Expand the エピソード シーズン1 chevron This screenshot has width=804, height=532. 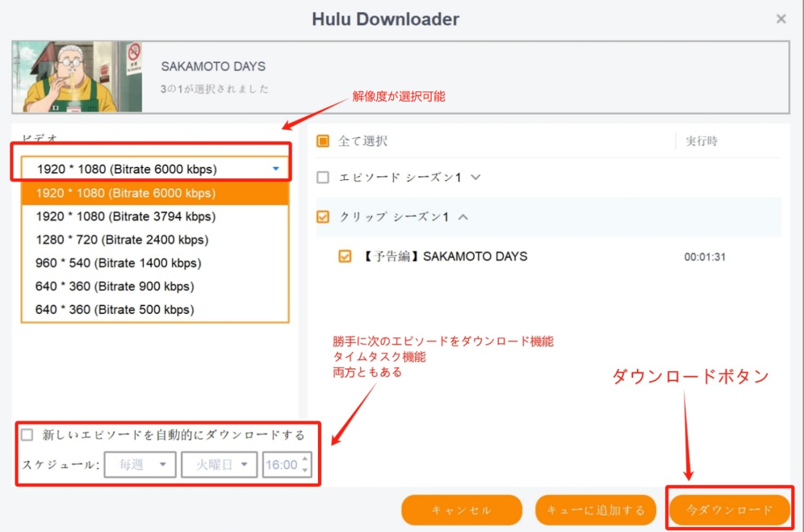[x=475, y=178]
